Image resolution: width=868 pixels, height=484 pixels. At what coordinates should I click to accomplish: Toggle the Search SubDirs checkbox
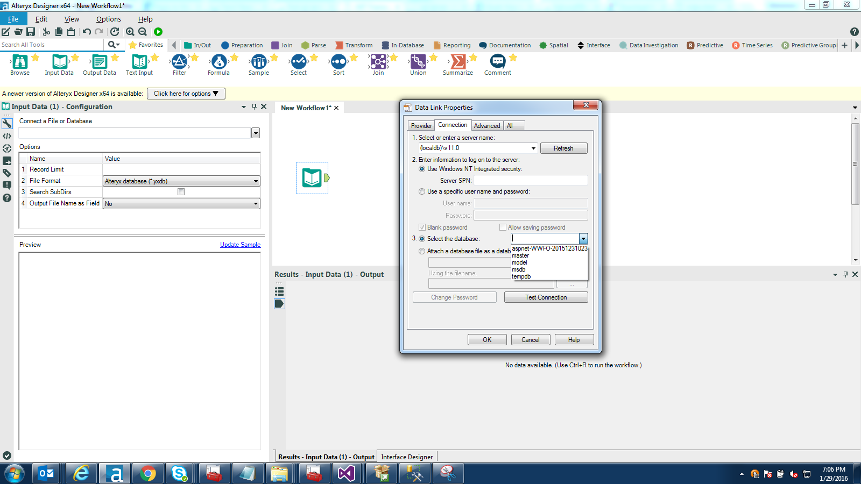tap(181, 191)
